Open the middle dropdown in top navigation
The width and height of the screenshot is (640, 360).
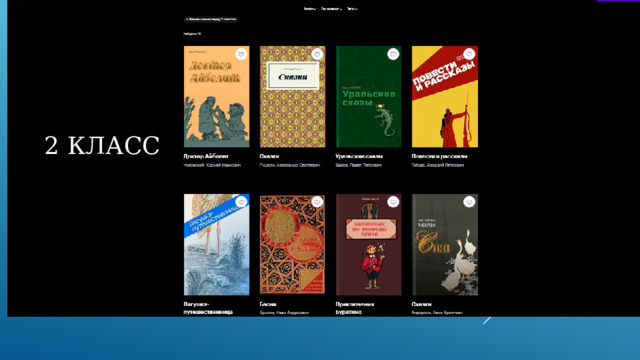[331, 9]
